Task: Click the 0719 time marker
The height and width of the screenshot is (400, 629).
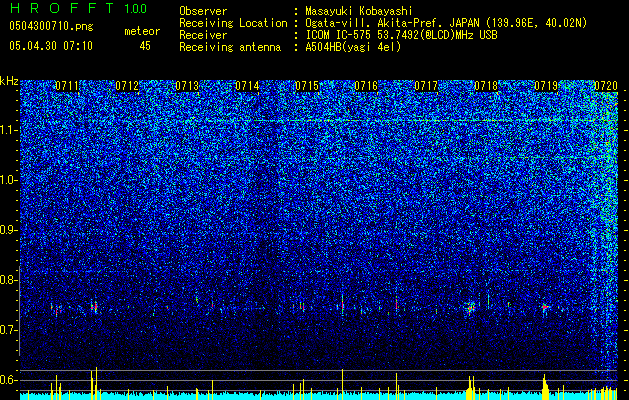Action: pos(546,86)
